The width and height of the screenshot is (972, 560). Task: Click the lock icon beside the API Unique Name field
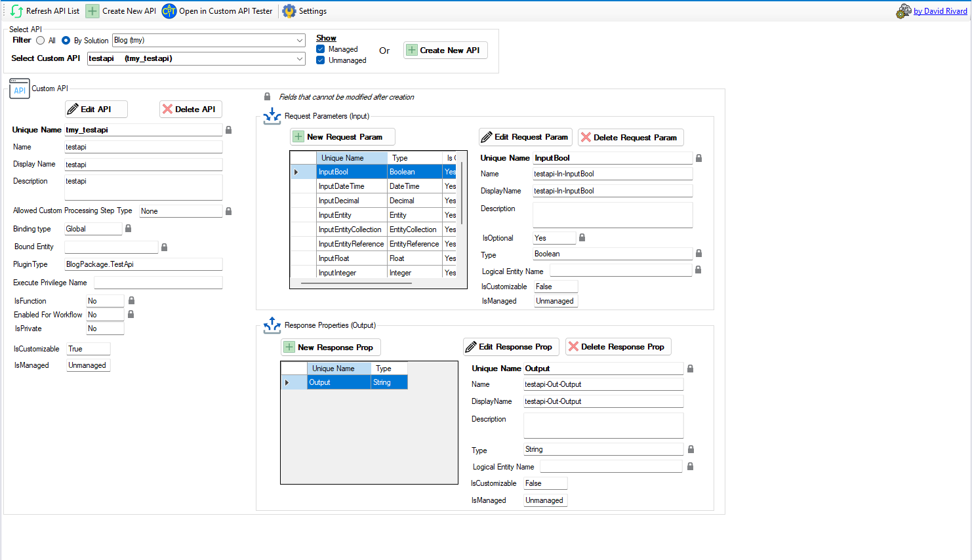coord(228,130)
